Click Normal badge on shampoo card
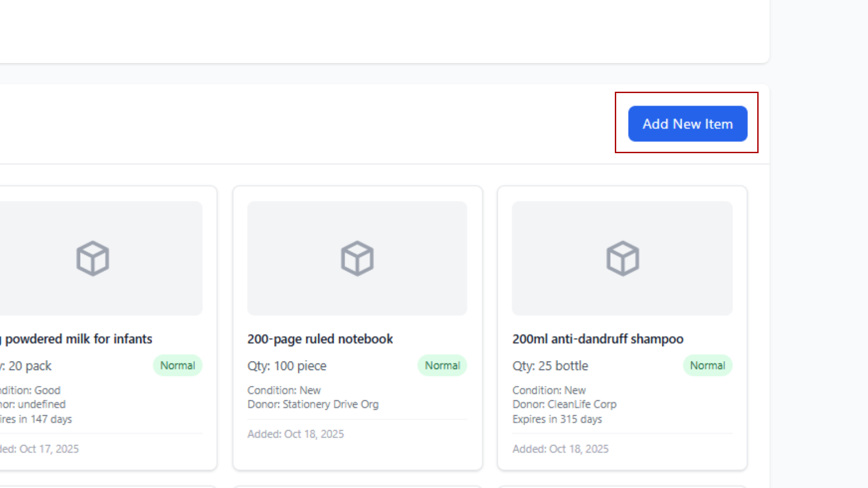Screen dimensions: 868x488 coord(707,366)
